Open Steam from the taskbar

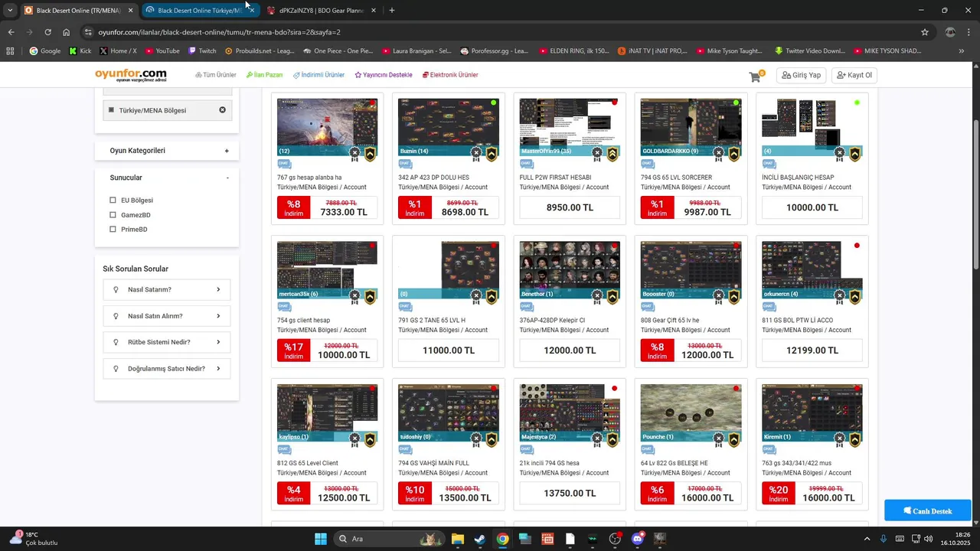tap(479, 539)
